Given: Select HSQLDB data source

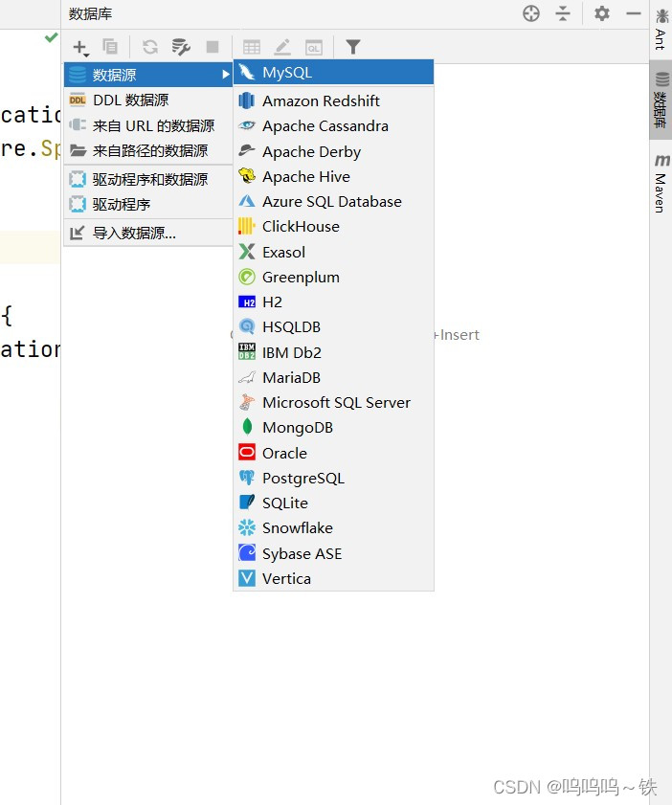Looking at the screenshot, I should click(334, 327).
